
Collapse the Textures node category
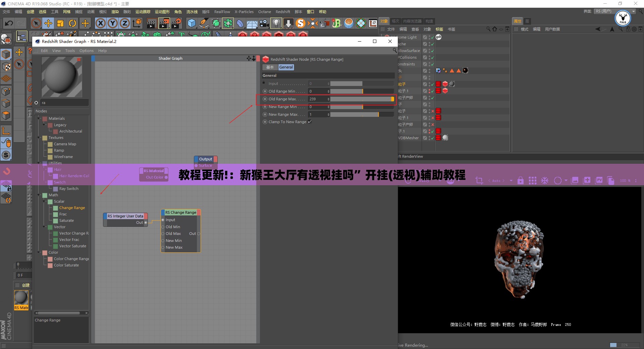coord(39,138)
